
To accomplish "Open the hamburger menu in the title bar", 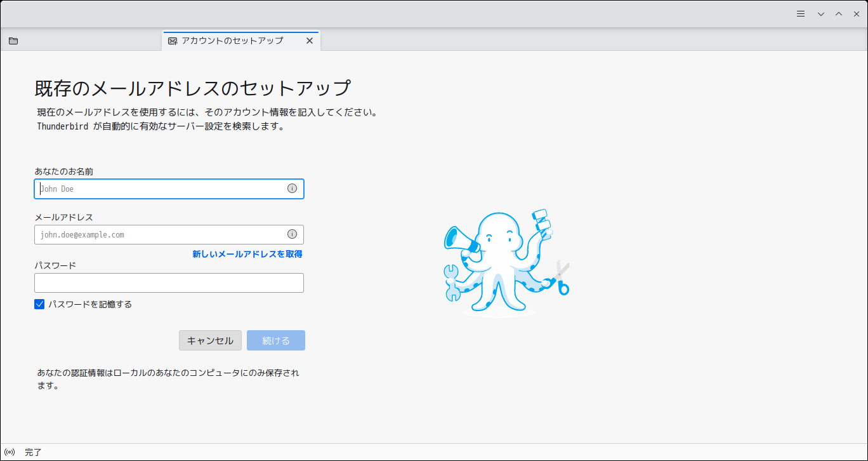I will [801, 13].
